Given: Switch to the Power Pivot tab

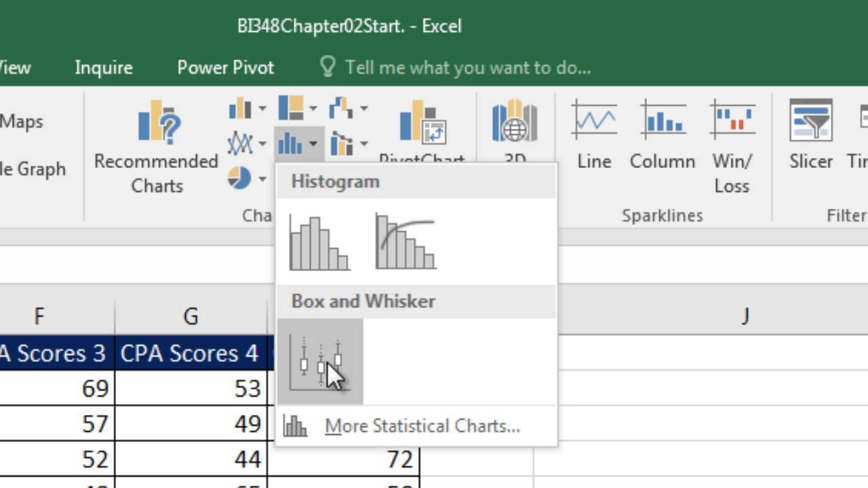Looking at the screenshot, I should [x=226, y=68].
